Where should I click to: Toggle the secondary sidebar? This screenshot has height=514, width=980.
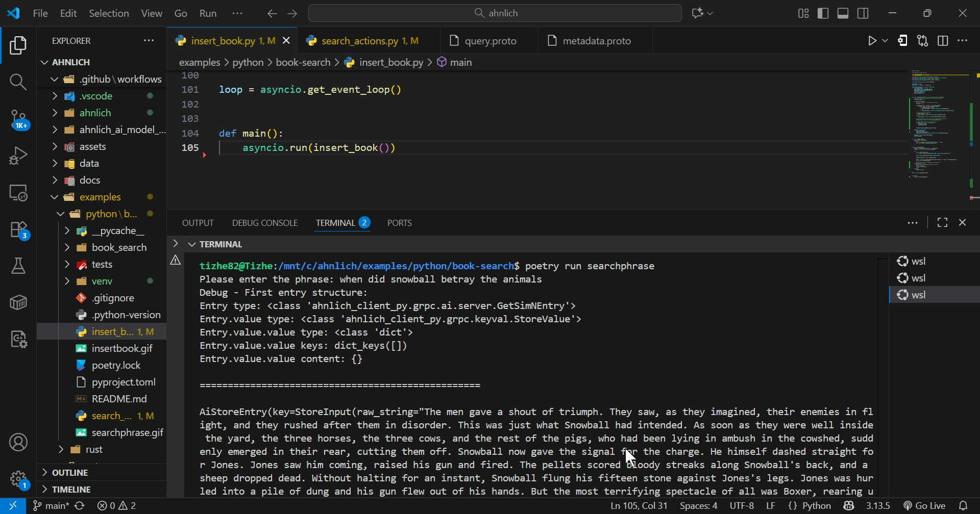pyautogui.click(x=863, y=13)
